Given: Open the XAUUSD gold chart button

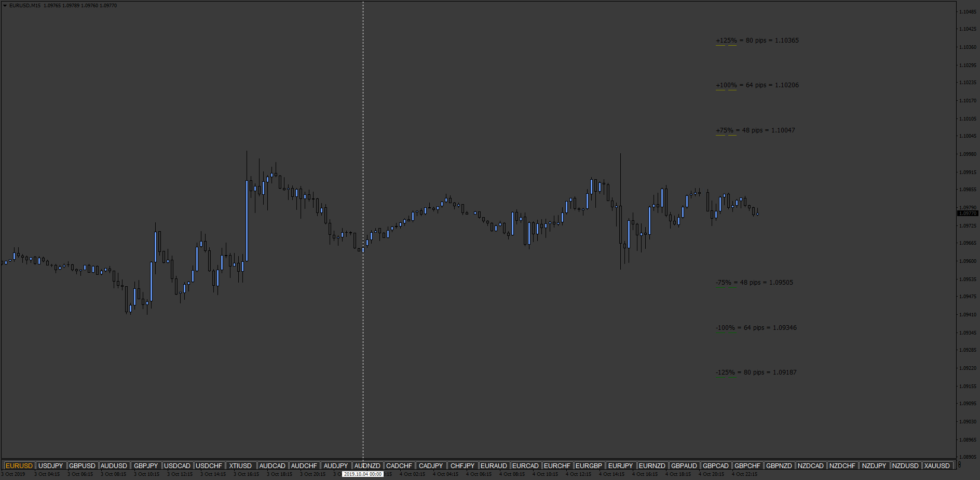Looking at the screenshot, I should 937,466.
